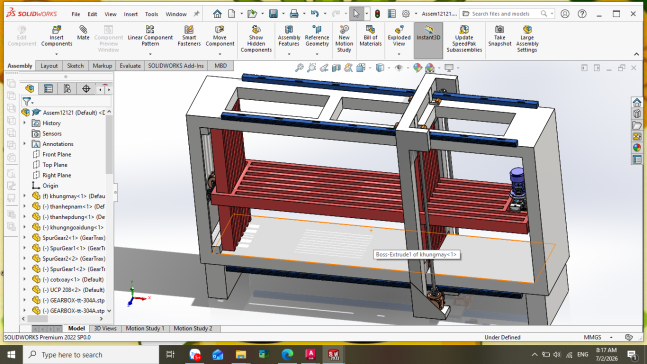Switch to the Evaluate tab
Screen dimensions: 647x364
pos(130,66)
